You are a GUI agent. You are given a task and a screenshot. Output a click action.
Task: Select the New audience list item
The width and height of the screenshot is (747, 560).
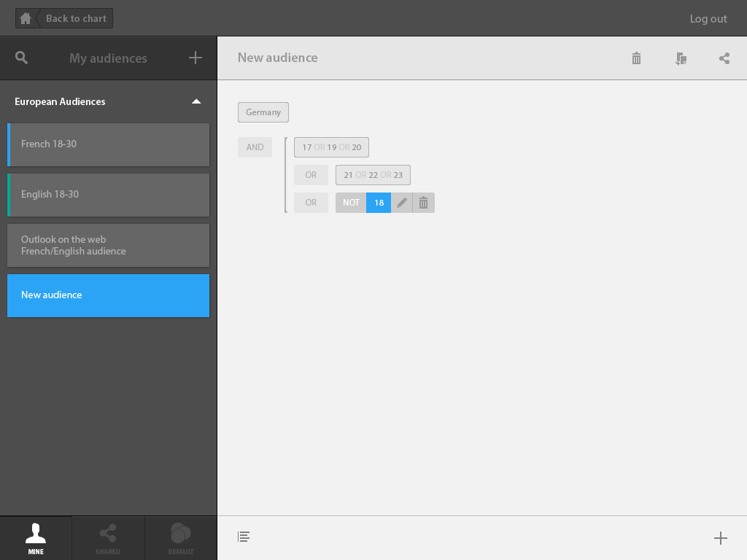tap(108, 296)
